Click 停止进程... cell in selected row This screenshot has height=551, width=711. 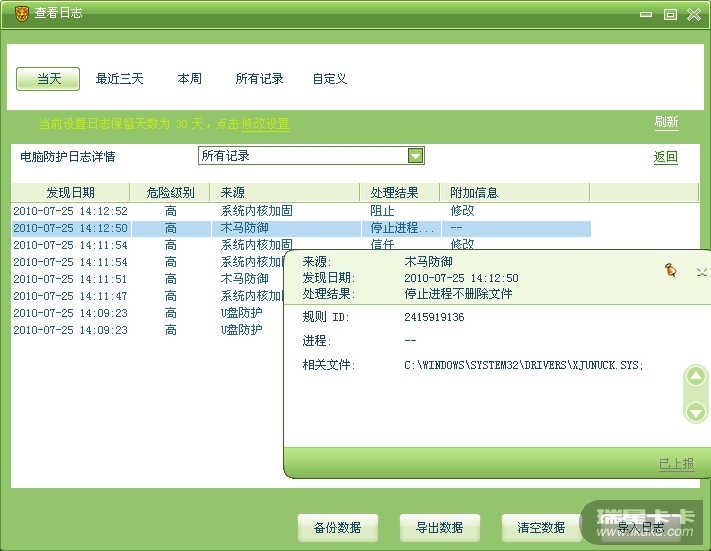coord(402,228)
